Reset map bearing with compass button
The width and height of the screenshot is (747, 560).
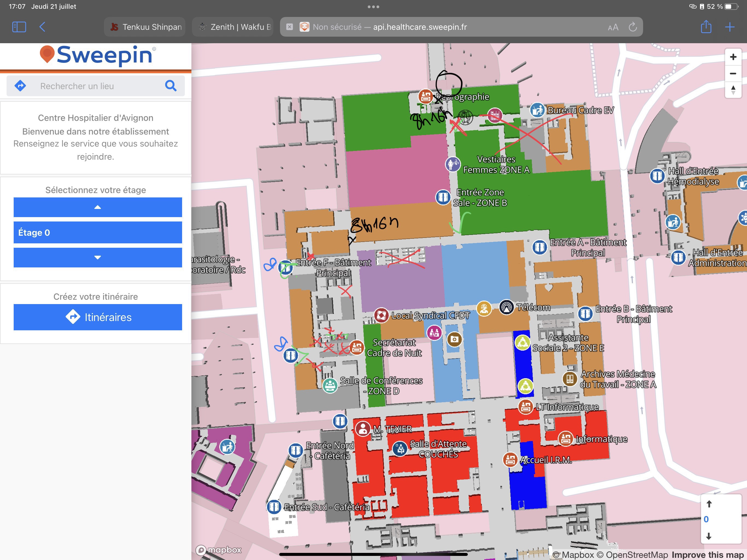point(733,90)
